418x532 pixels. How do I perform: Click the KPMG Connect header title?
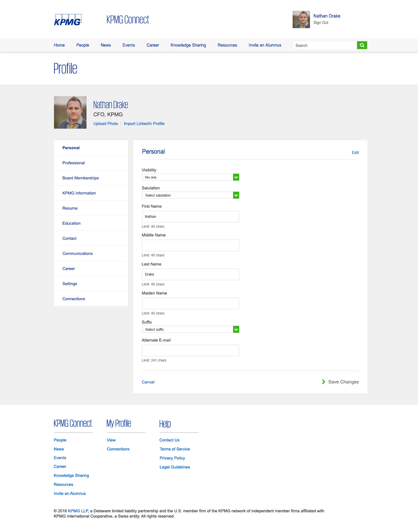tap(128, 20)
